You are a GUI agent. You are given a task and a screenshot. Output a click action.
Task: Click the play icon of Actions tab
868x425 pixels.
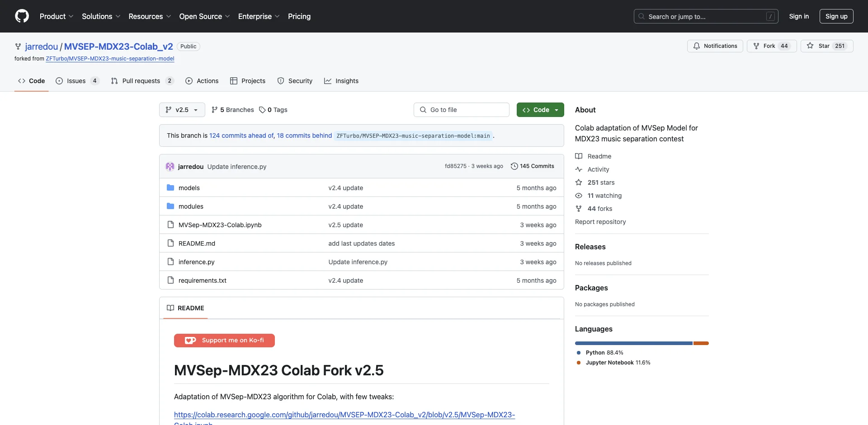(189, 81)
